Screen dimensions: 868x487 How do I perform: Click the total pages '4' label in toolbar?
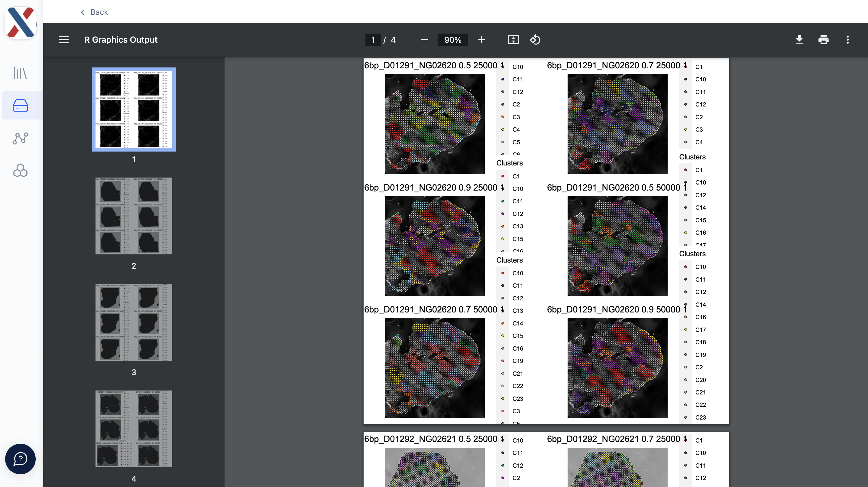tap(393, 40)
